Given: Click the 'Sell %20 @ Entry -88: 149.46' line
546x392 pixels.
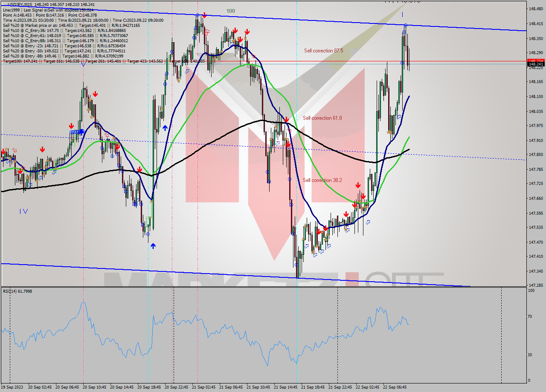Looking at the screenshot, I should [63, 56].
